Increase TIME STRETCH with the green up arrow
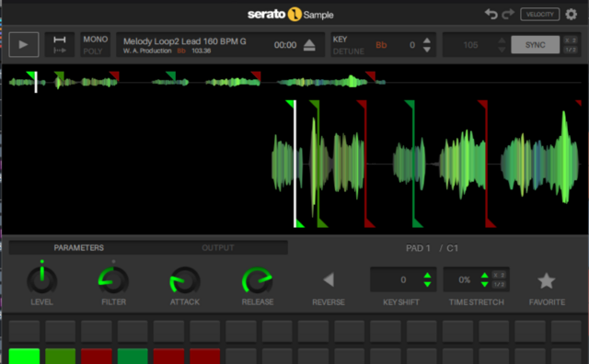Viewport: 589px width, 364px height. coord(485,276)
